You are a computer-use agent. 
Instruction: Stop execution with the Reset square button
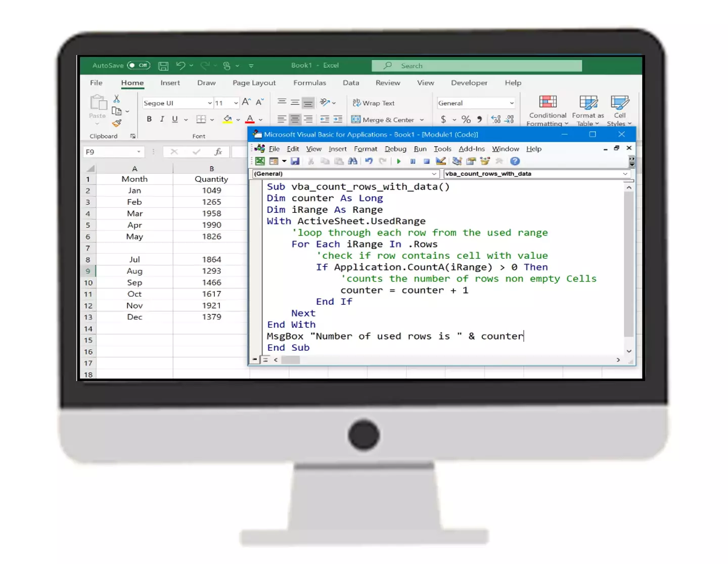427,161
